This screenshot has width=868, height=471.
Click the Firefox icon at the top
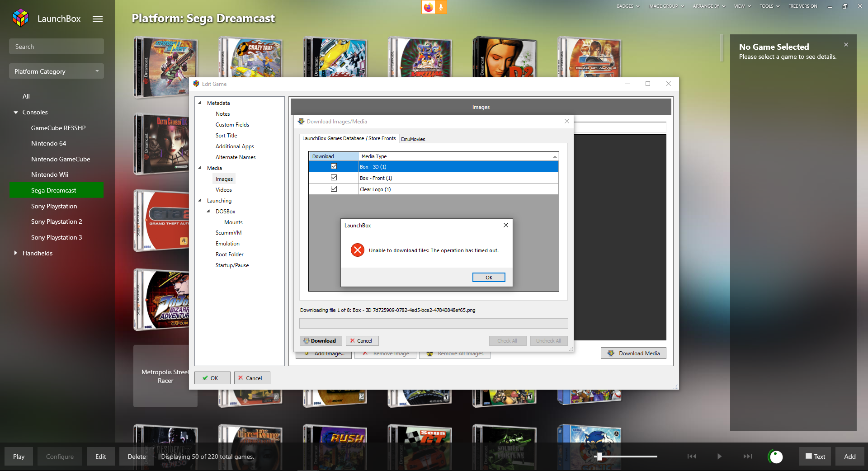pyautogui.click(x=428, y=7)
